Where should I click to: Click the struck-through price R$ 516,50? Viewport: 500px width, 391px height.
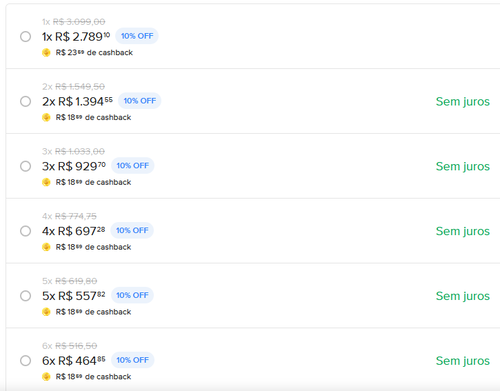pyautogui.click(x=76, y=346)
